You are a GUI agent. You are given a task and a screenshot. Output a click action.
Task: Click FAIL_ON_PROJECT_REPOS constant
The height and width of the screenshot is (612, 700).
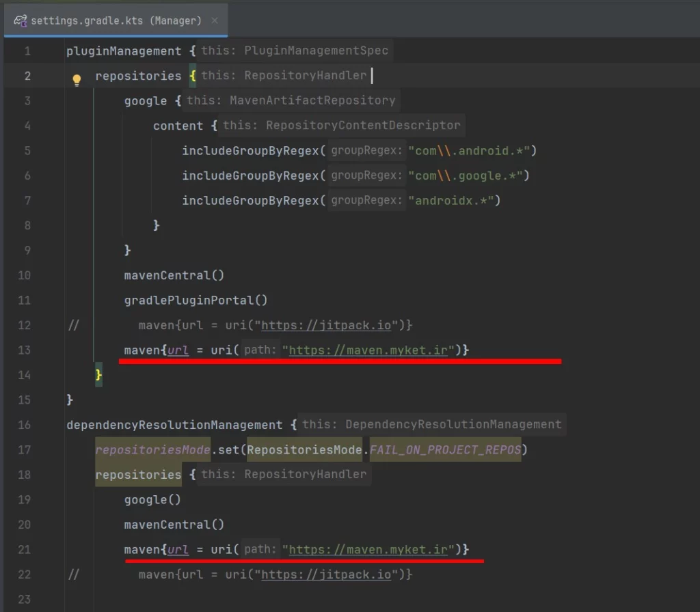click(445, 449)
